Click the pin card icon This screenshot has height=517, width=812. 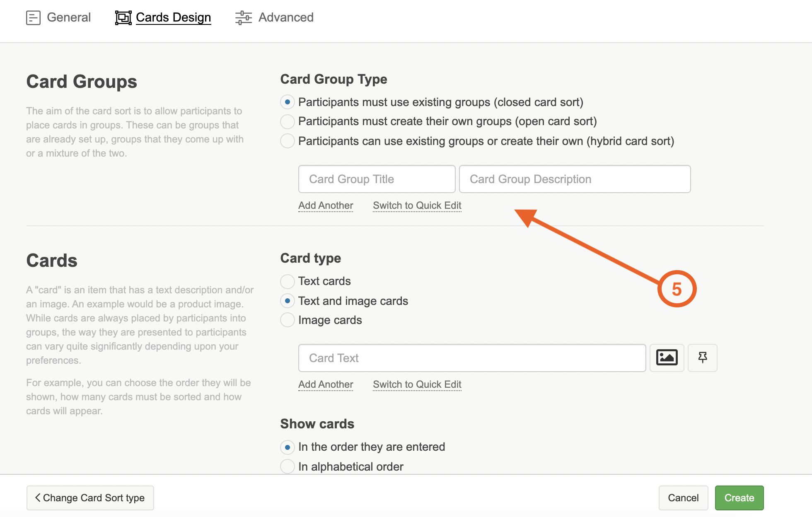click(702, 358)
